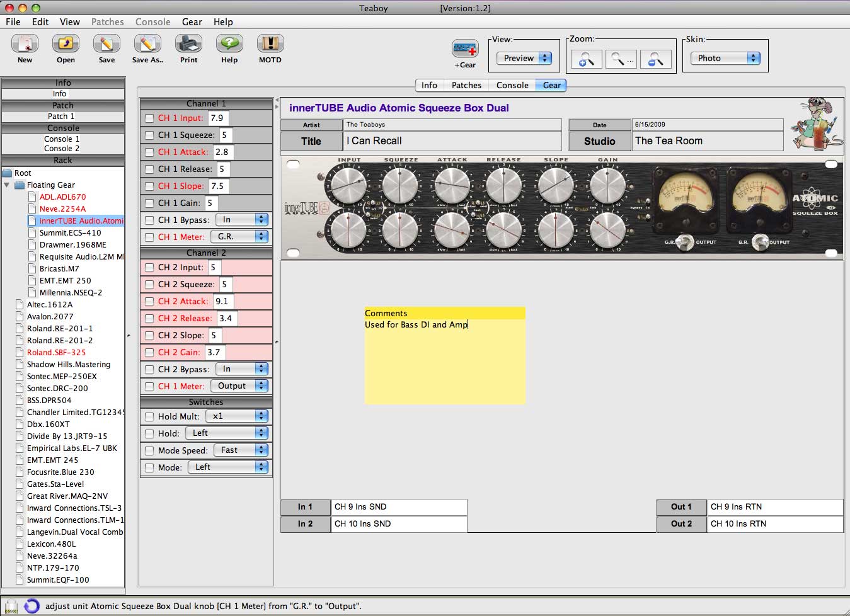
Task: Click the refresh icon in status bar
Action: pyautogui.click(x=32, y=606)
